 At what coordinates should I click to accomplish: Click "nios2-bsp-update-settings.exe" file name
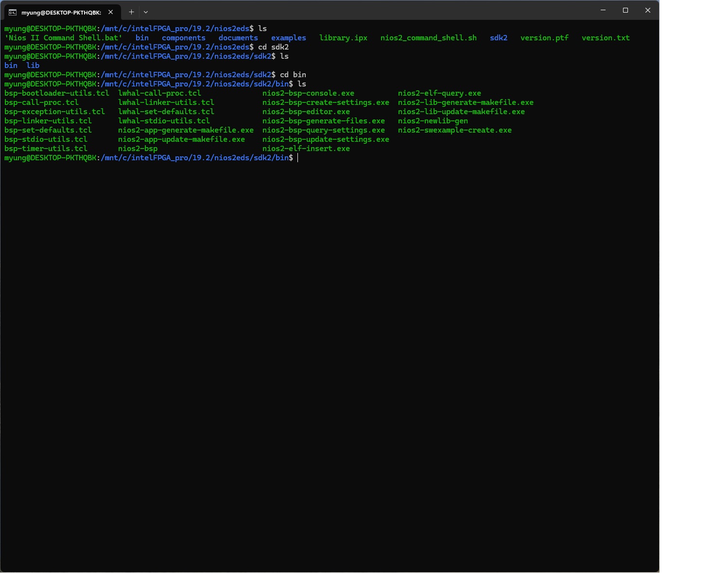click(x=326, y=139)
